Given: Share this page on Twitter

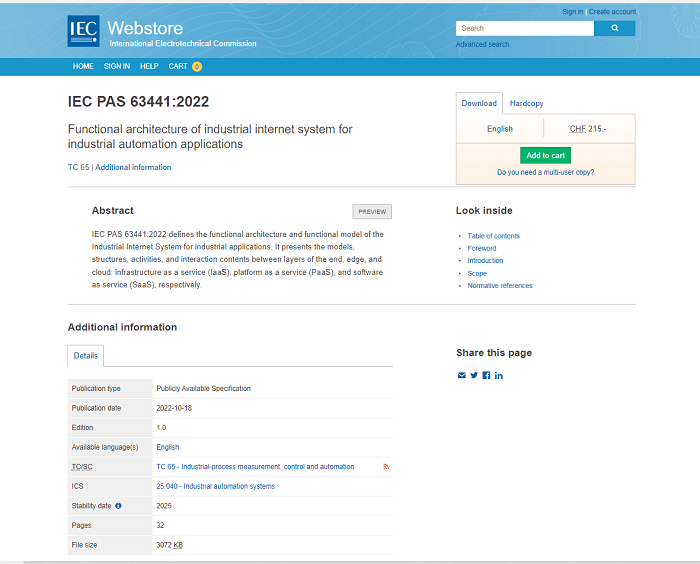Looking at the screenshot, I should pyautogui.click(x=474, y=375).
